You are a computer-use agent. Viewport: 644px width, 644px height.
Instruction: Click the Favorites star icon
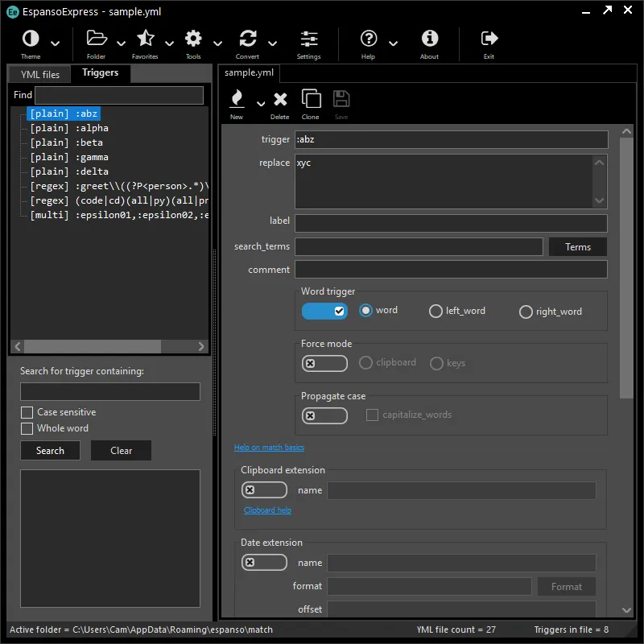point(145,39)
